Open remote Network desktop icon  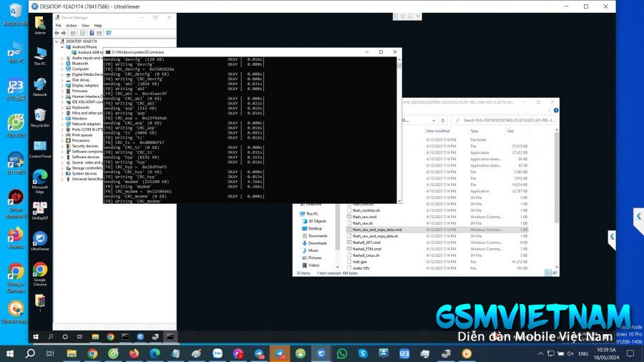pos(40,85)
